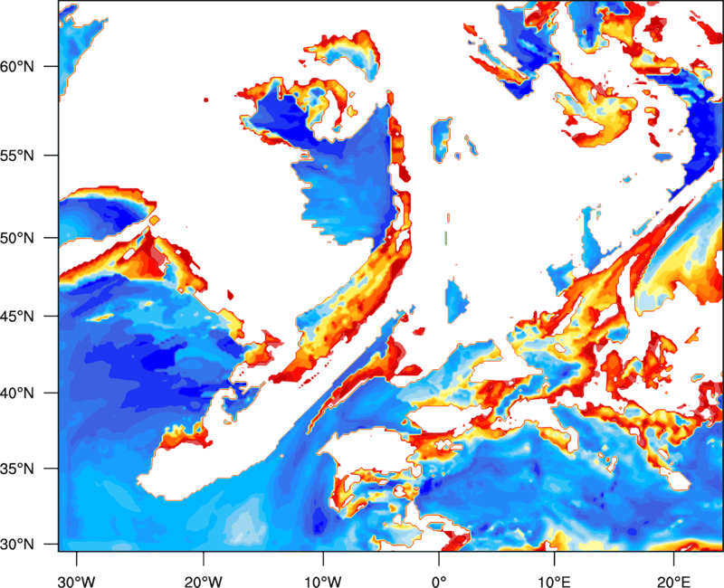
Task: Click the 40°N latitude label
Action: (16, 393)
